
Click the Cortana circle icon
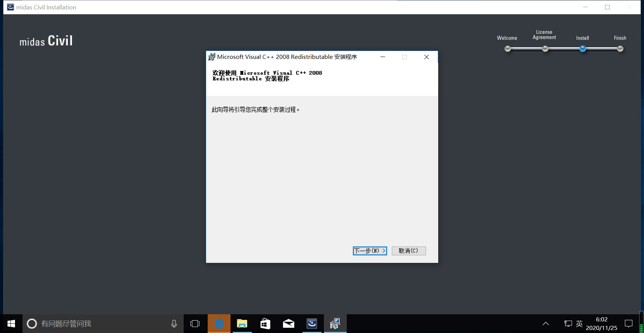coord(32,324)
